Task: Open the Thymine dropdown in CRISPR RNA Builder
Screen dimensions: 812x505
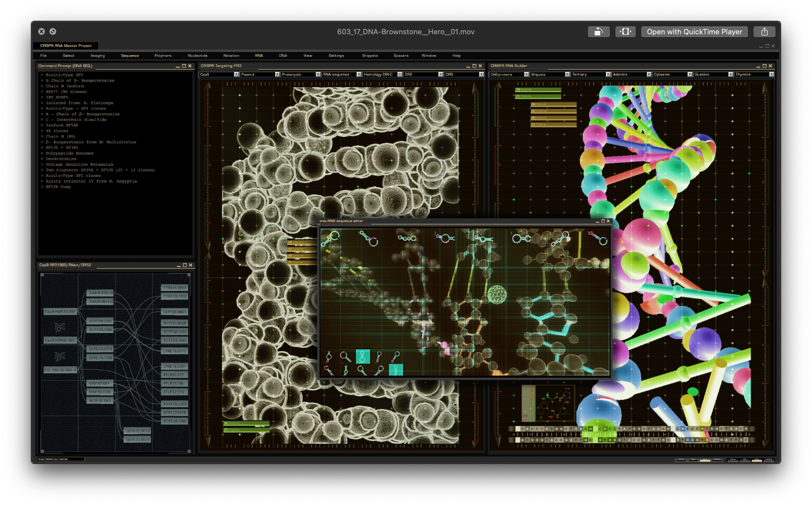Action: (x=755, y=74)
